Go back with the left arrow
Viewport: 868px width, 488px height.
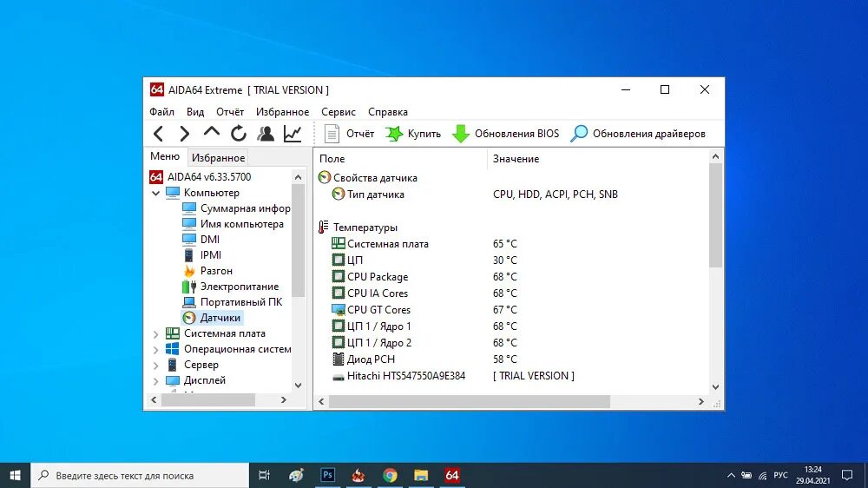point(158,134)
